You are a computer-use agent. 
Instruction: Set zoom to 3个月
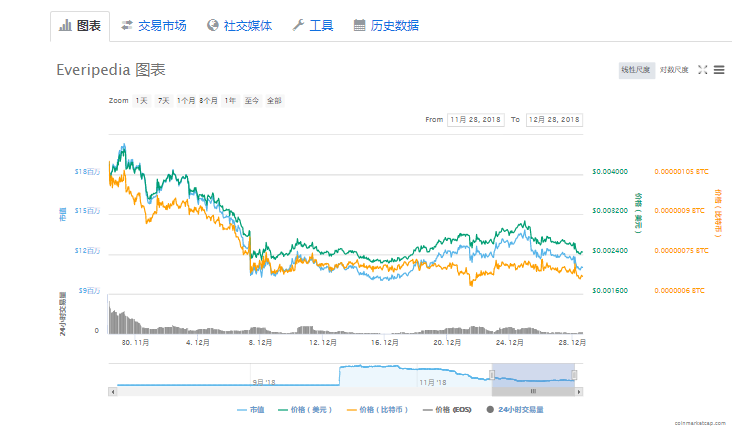click(x=208, y=101)
